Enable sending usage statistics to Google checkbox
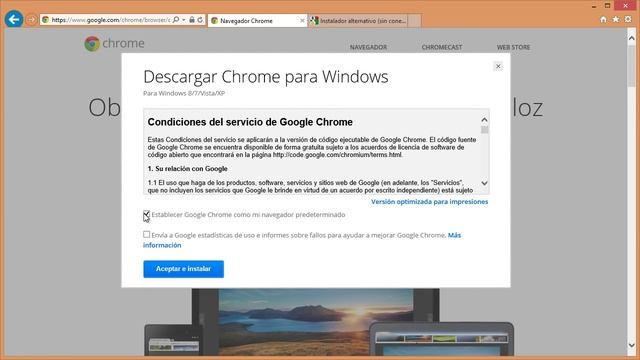 pos(147,234)
